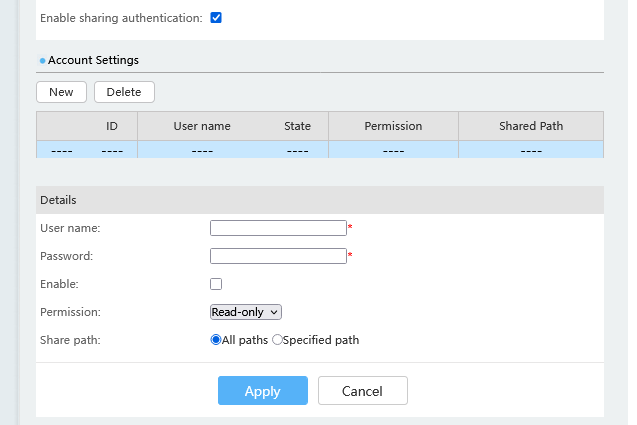
Task: Click the blue Apply button
Action: click(x=263, y=391)
